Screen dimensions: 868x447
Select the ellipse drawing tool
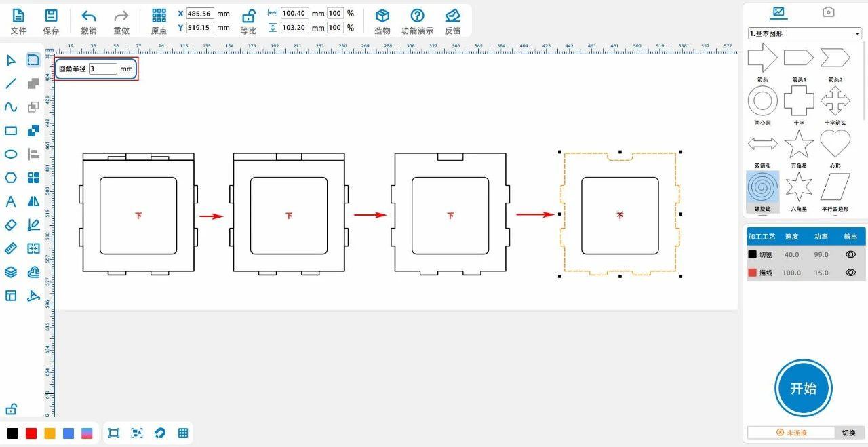point(11,154)
